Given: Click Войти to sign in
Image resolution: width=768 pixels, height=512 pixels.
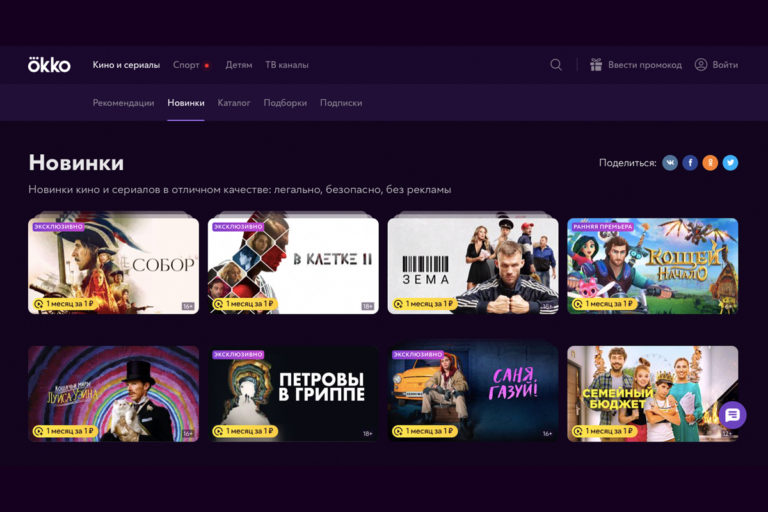Looking at the screenshot, I should point(725,65).
